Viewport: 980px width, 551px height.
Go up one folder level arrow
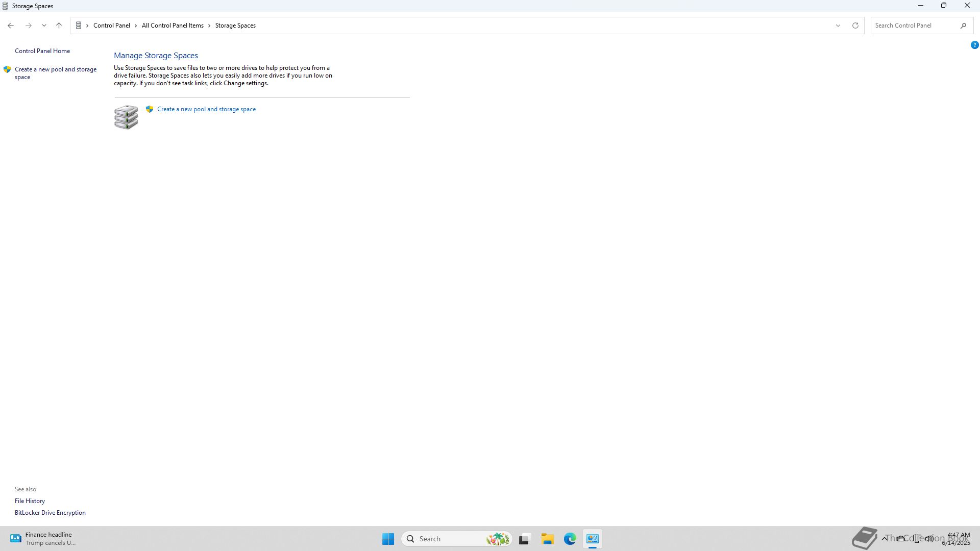point(59,26)
